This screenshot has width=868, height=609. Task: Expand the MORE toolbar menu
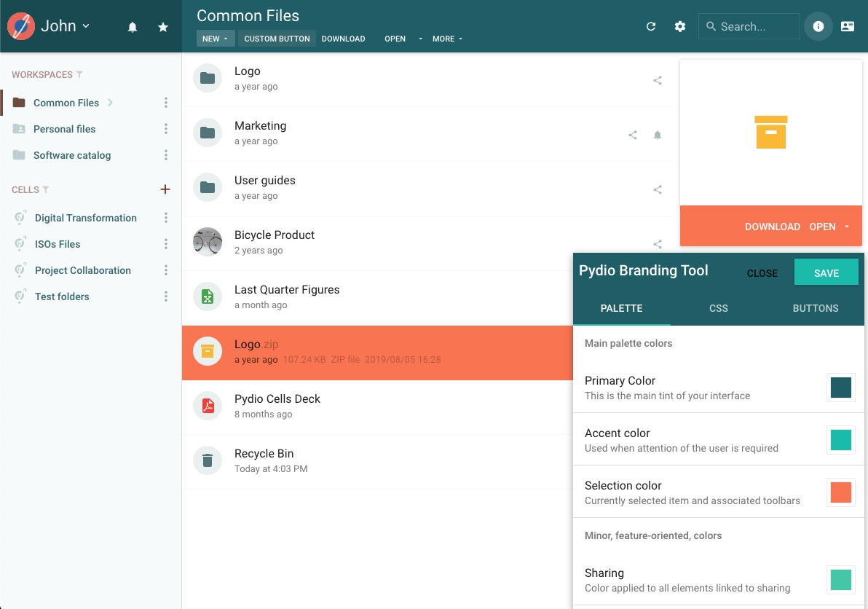[x=447, y=39]
